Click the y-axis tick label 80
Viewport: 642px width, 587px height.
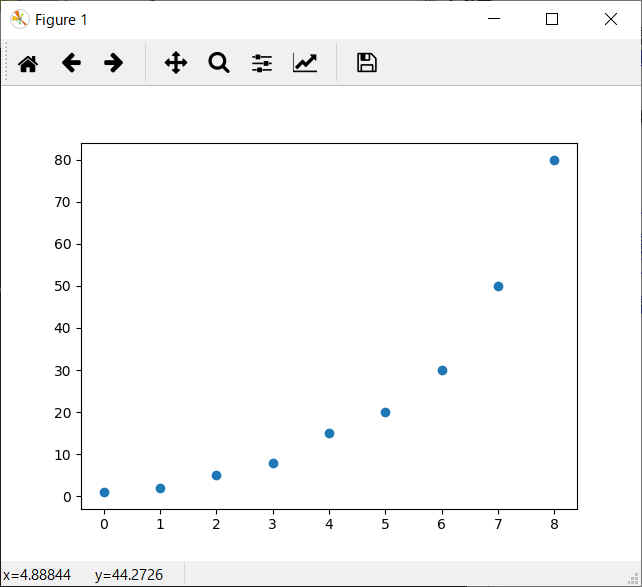click(x=63, y=160)
